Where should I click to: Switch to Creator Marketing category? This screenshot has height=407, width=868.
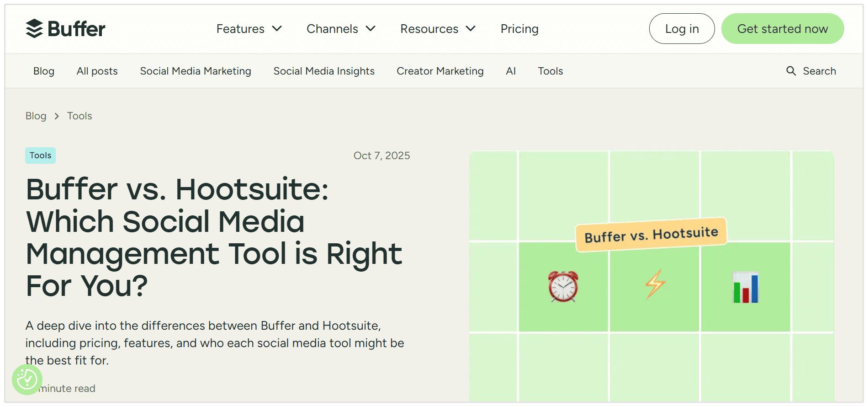coord(440,71)
